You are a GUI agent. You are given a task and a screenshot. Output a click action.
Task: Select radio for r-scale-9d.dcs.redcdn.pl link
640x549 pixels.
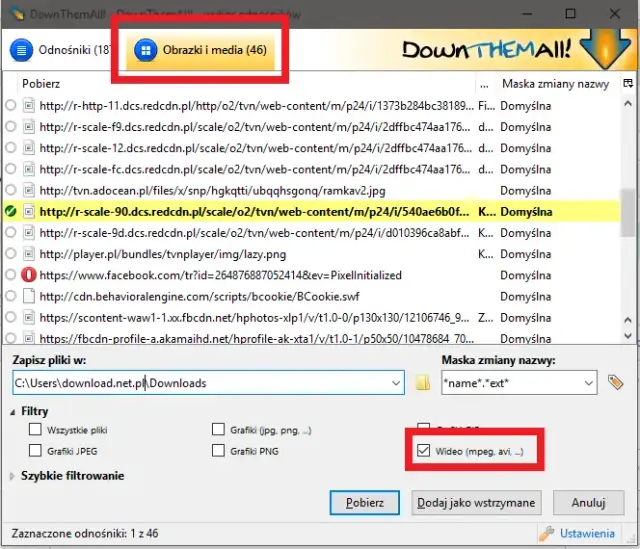(11, 233)
